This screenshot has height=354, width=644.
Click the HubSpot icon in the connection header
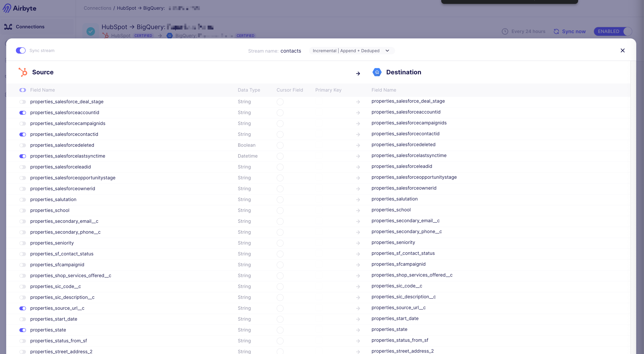pos(105,35)
